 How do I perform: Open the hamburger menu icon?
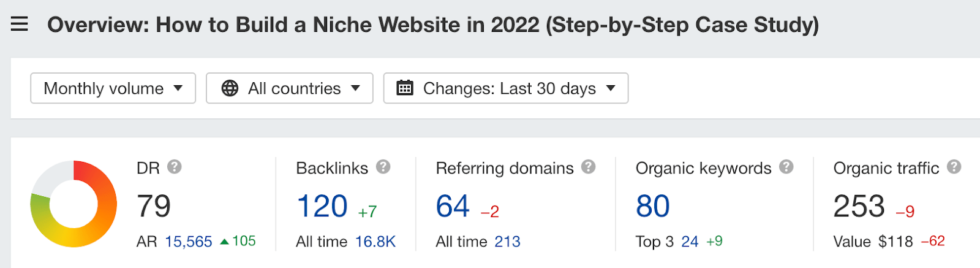point(20,25)
